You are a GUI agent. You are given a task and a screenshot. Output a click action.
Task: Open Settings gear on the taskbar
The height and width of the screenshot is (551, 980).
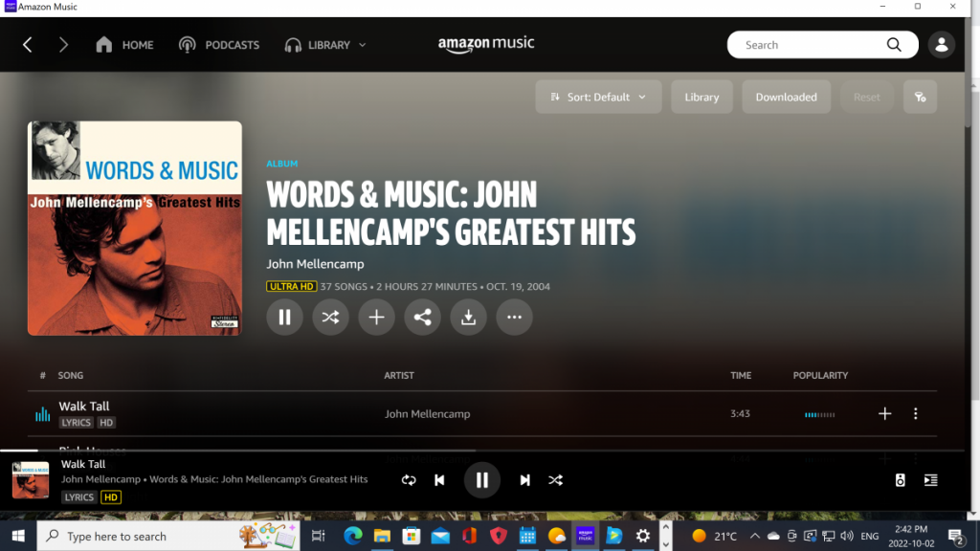coord(642,536)
